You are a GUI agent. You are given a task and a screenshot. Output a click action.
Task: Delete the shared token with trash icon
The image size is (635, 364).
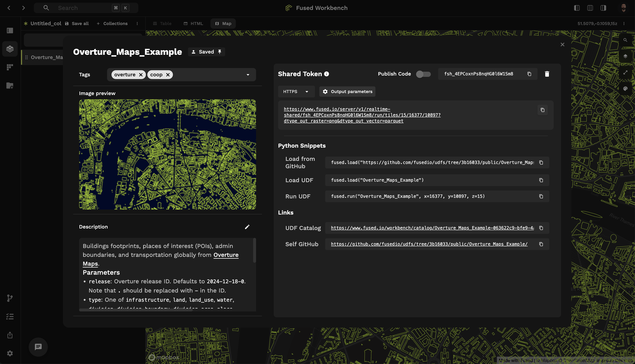(x=547, y=74)
